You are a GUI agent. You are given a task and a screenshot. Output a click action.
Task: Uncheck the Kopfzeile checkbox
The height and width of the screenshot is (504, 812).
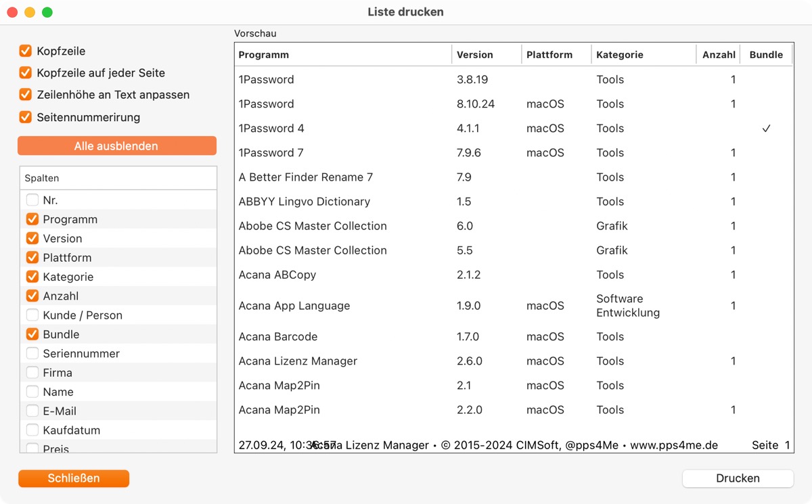click(x=26, y=51)
